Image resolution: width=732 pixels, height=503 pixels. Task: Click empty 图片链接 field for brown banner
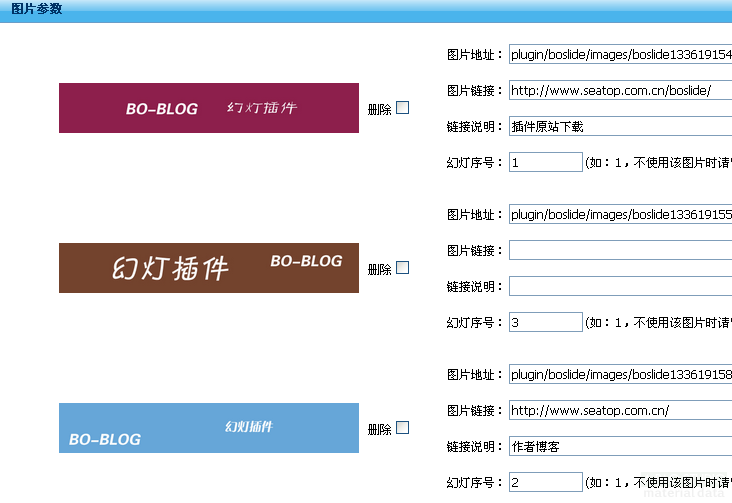click(620, 250)
